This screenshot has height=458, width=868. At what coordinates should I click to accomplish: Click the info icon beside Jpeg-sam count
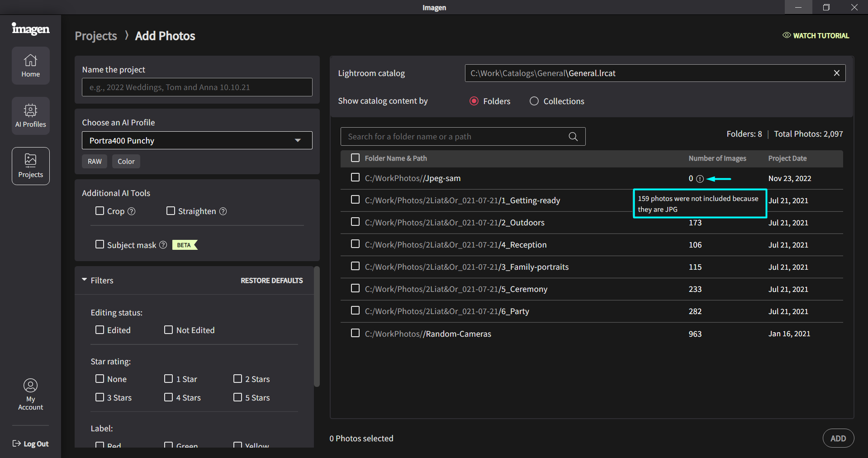coord(700,179)
